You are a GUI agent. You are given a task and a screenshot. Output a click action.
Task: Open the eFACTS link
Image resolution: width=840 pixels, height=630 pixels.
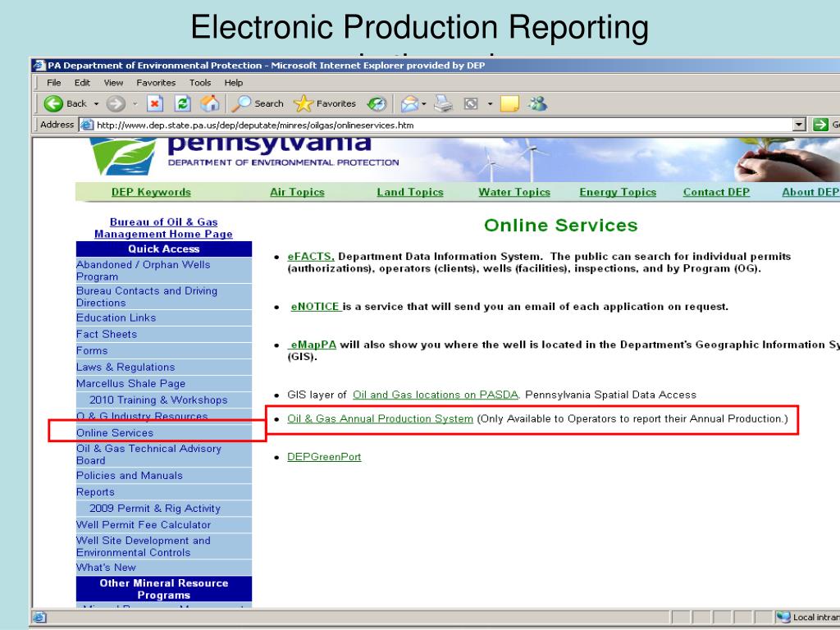311,257
